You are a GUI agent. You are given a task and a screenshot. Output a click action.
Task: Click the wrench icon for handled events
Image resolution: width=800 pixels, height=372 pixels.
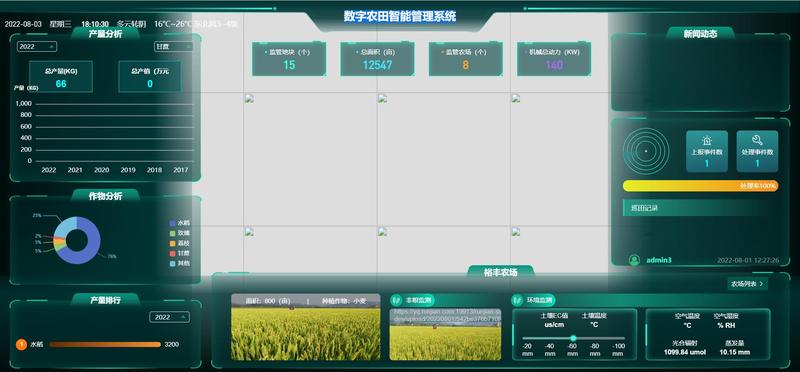click(757, 140)
